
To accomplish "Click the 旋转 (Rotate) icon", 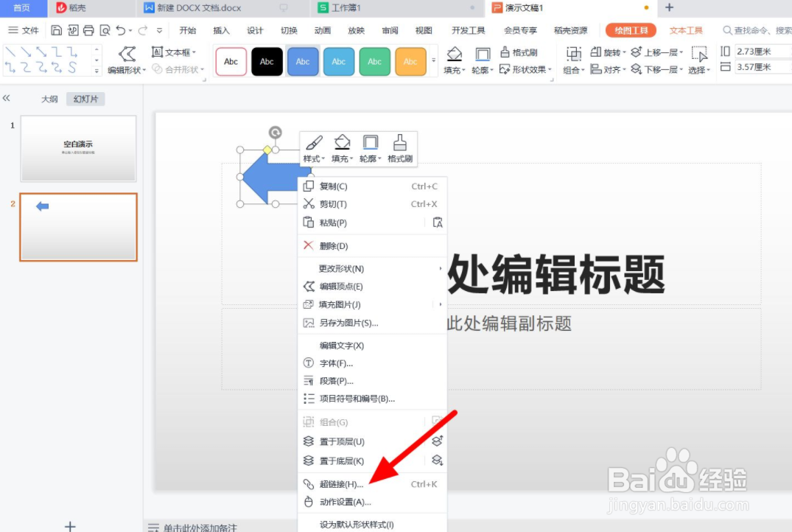I will point(595,52).
